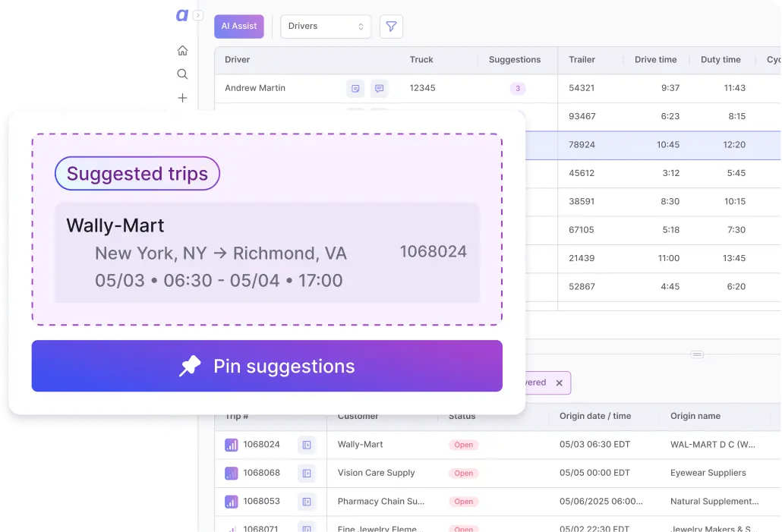This screenshot has height=532, width=782.
Task: Click Open status for Pharmacy Chain trip
Action: (x=463, y=502)
